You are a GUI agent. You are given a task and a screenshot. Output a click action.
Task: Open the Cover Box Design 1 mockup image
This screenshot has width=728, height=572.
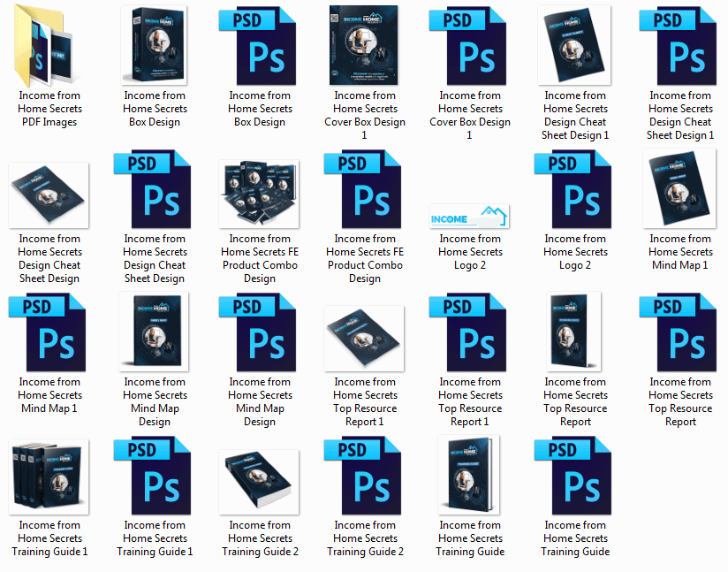point(365,44)
